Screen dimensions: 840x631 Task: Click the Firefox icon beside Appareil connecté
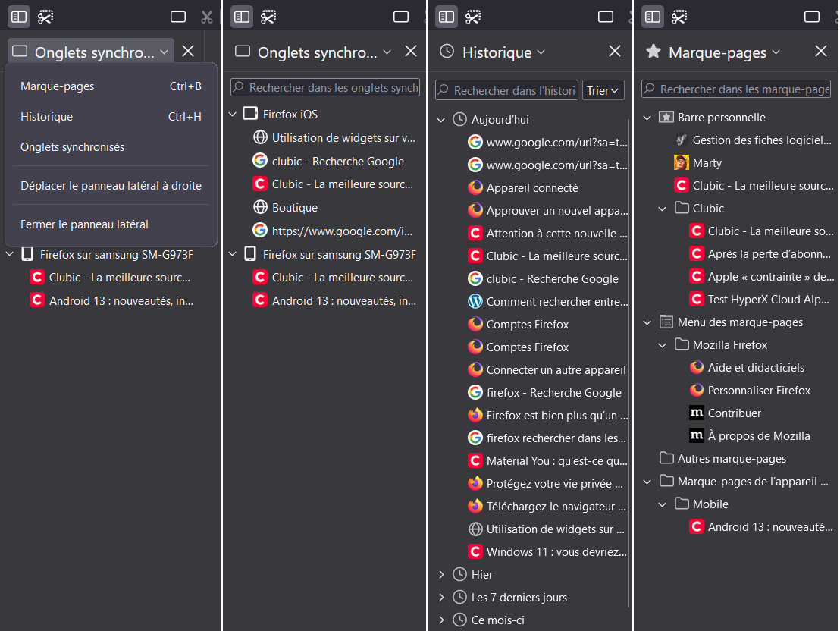(x=475, y=187)
